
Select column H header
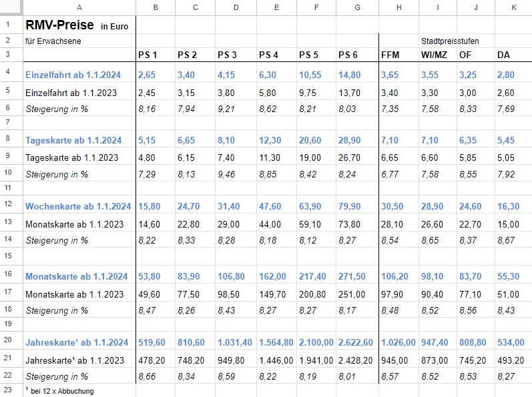click(398, 7)
